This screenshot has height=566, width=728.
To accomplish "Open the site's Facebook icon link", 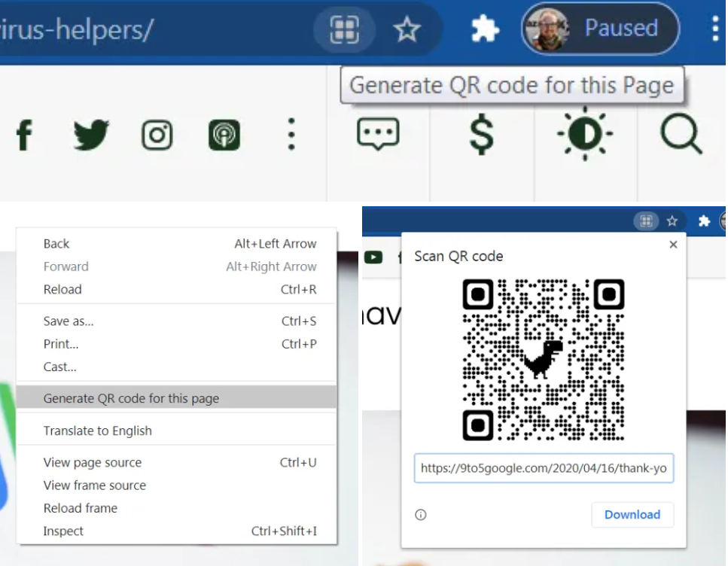I will tap(25, 135).
